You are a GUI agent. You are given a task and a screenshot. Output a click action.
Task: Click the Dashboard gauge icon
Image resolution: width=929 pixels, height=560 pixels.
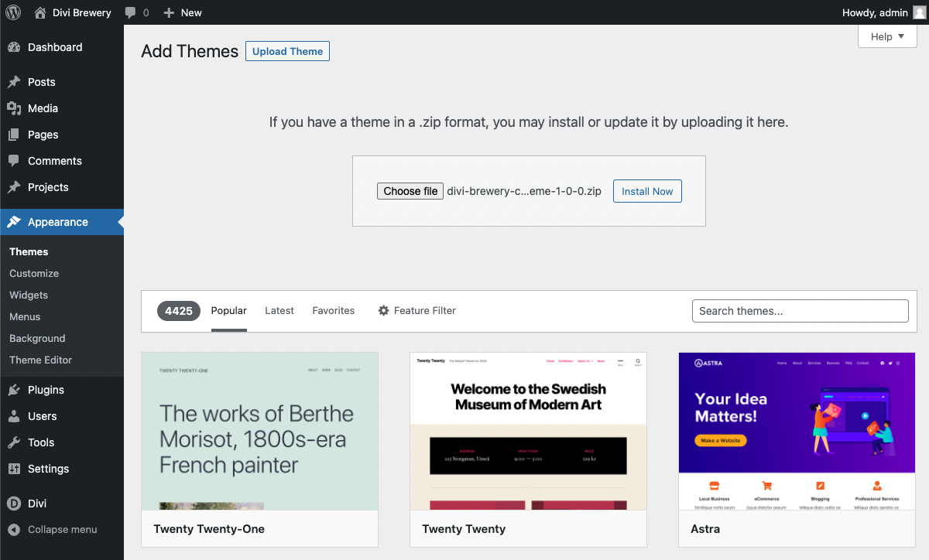click(x=14, y=47)
